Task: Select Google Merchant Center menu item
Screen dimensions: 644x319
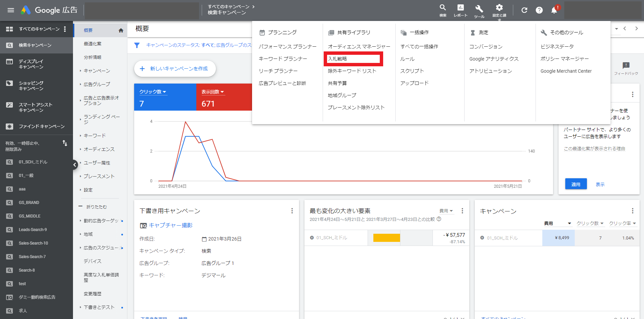Action: 566,71
